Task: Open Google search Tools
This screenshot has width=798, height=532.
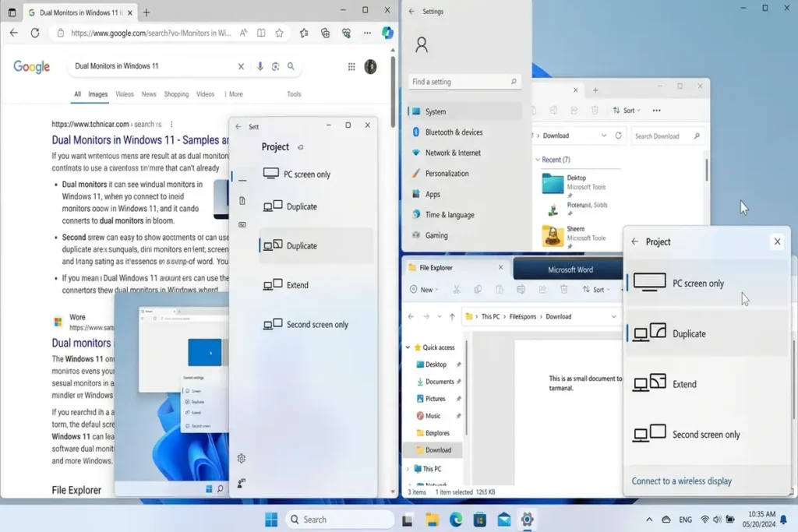Action: 294,94
